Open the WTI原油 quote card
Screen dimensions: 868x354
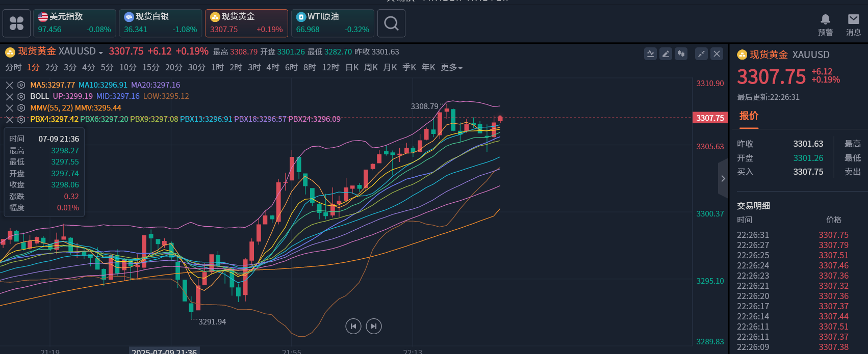point(333,23)
